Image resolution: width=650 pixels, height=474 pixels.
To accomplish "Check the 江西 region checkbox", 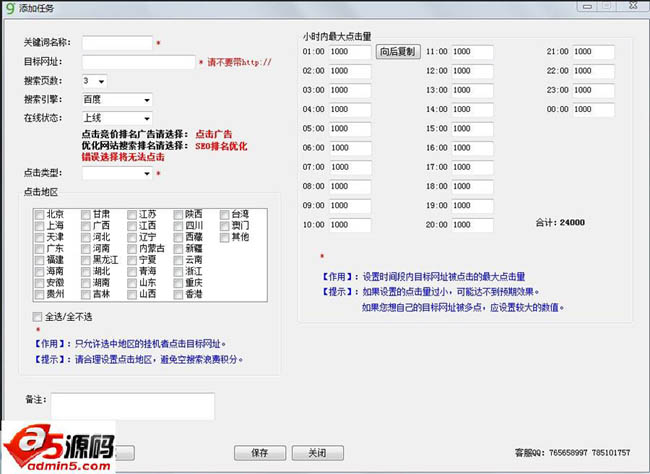I will pos(132,226).
